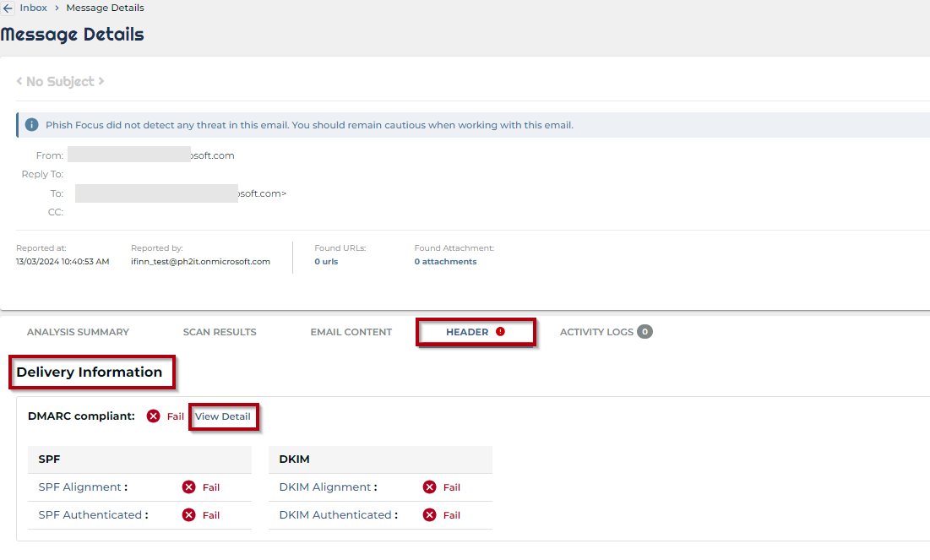Click the red alert badge on Header tab
This screenshot has width=930, height=560.
pos(500,332)
